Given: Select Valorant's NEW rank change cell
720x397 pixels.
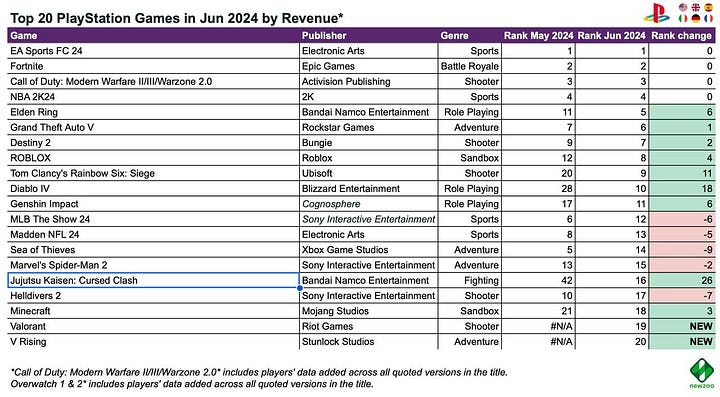Looking at the screenshot, I should point(682,326).
